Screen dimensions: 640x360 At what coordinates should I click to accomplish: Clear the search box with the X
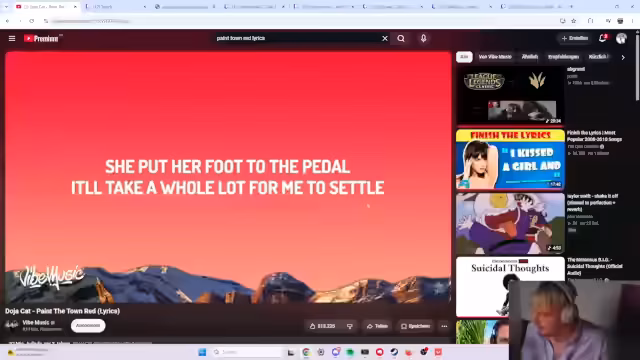[x=385, y=38]
